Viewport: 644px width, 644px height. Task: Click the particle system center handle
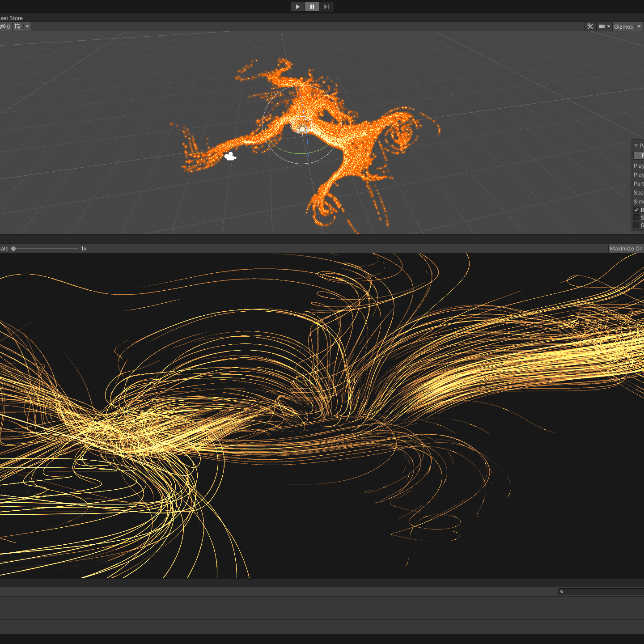(x=302, y=129)
